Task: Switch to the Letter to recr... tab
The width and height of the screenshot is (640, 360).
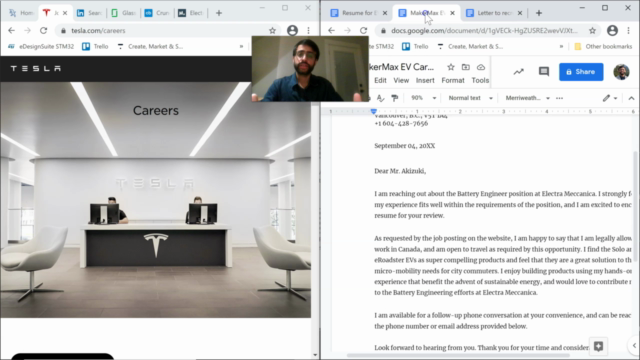Action: click(x=489, y=13)
